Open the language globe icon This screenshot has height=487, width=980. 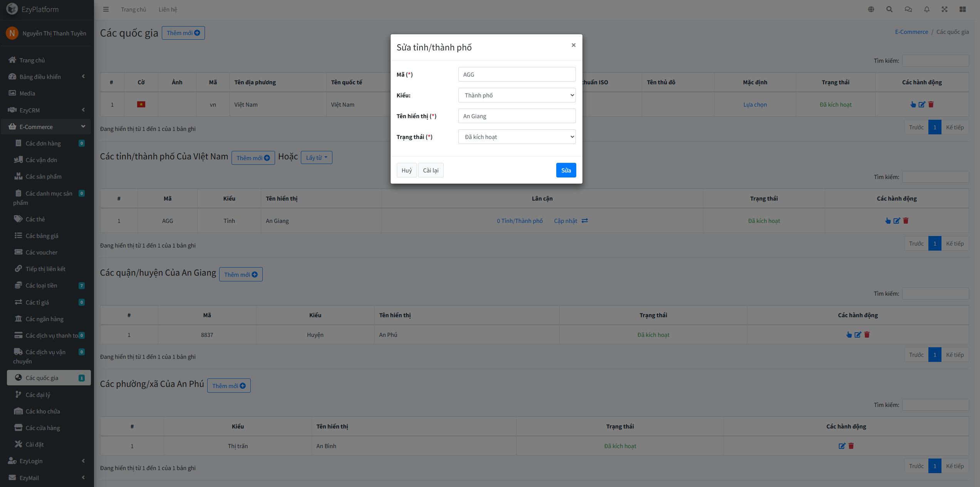871,9
